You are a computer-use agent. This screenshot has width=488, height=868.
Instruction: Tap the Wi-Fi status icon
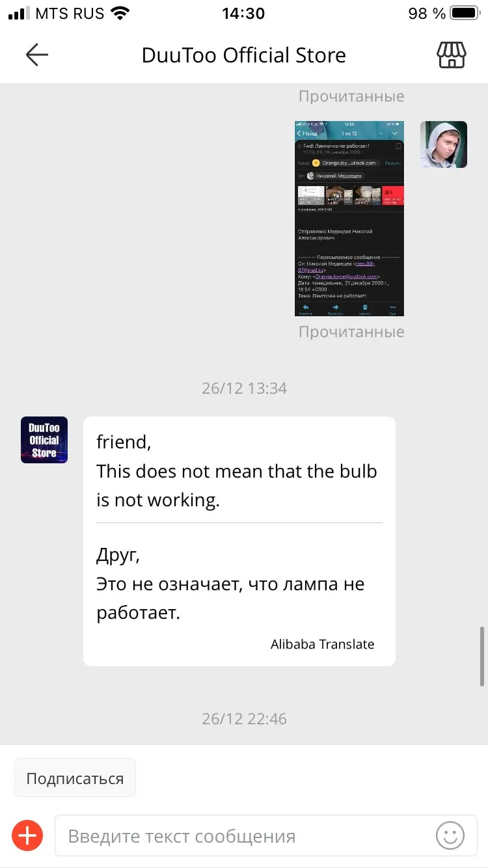point(120,13)
